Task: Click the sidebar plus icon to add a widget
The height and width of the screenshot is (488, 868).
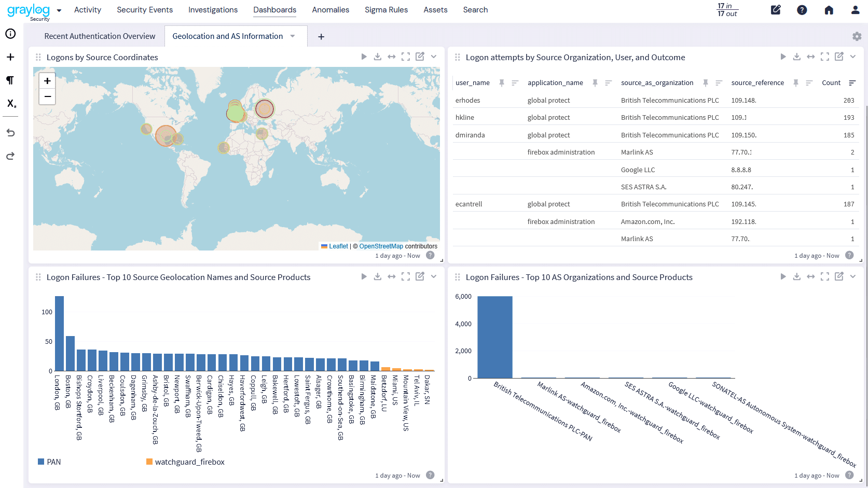Action: coord(10,57)
